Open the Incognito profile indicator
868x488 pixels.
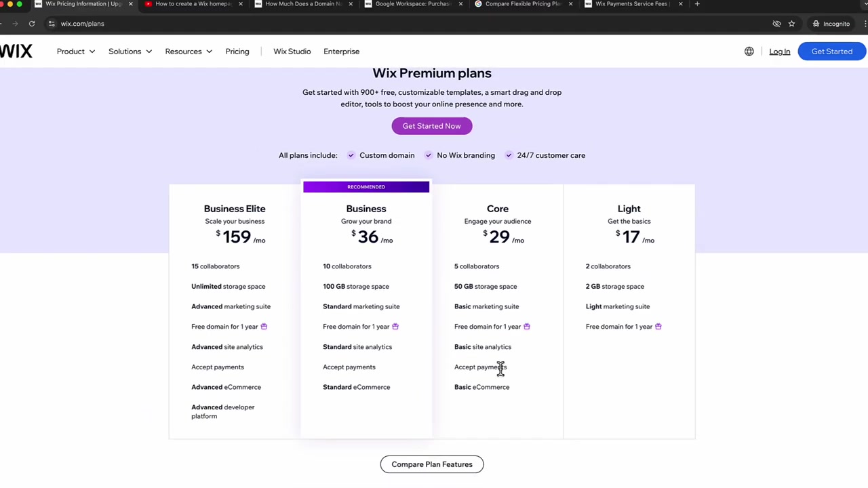point(831,24)
